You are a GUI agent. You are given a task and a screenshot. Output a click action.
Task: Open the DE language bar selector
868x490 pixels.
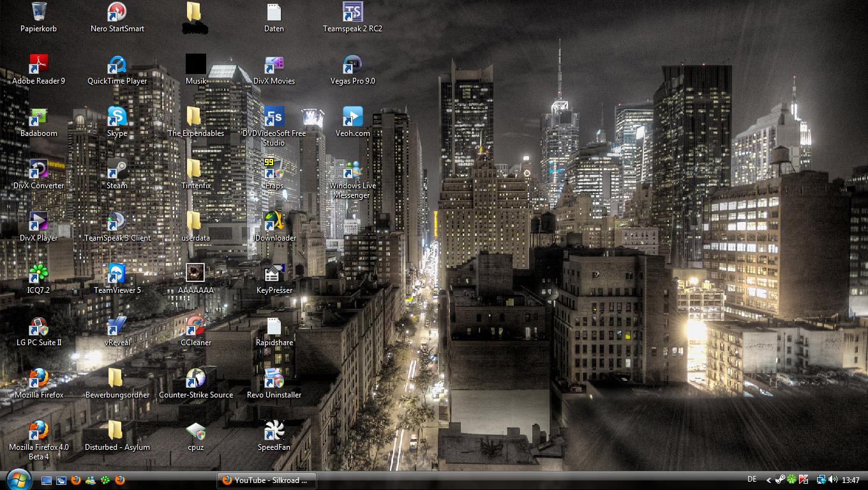751,479
